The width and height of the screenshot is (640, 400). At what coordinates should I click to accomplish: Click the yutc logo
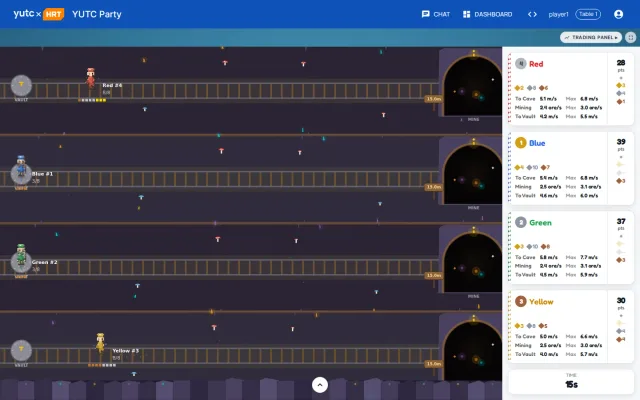click(24, 13)
